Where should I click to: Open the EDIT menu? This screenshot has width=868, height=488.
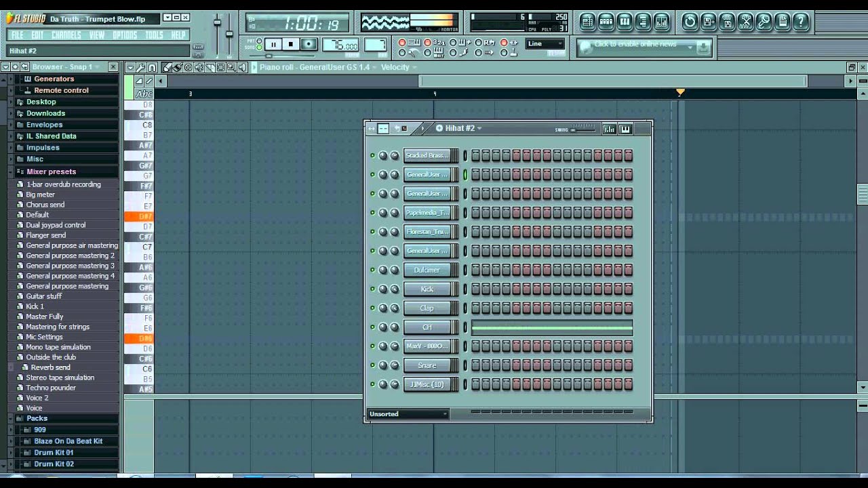click(37, 35)
